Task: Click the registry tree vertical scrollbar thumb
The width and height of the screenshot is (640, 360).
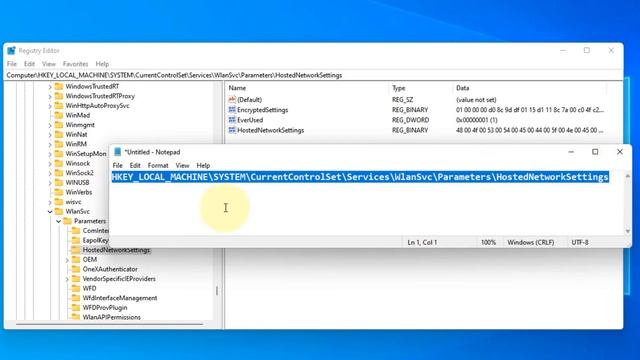Action: tap(217, 291)
